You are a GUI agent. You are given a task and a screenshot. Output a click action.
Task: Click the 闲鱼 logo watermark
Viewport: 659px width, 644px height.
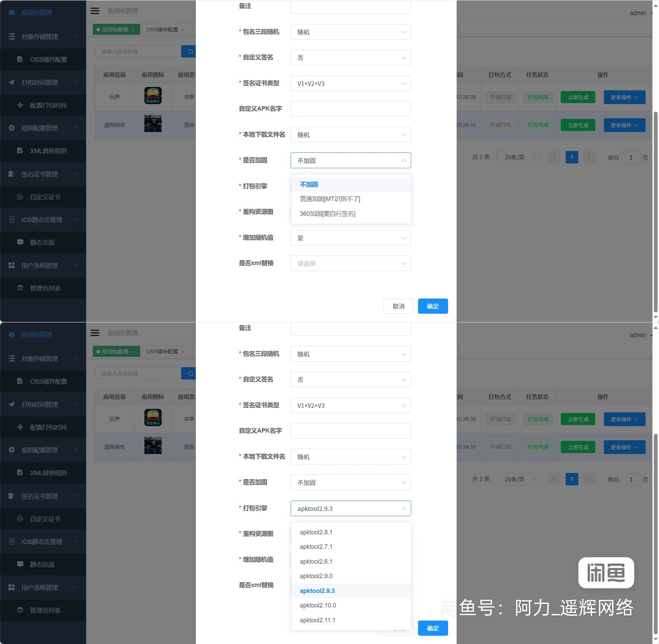(606, 573)
